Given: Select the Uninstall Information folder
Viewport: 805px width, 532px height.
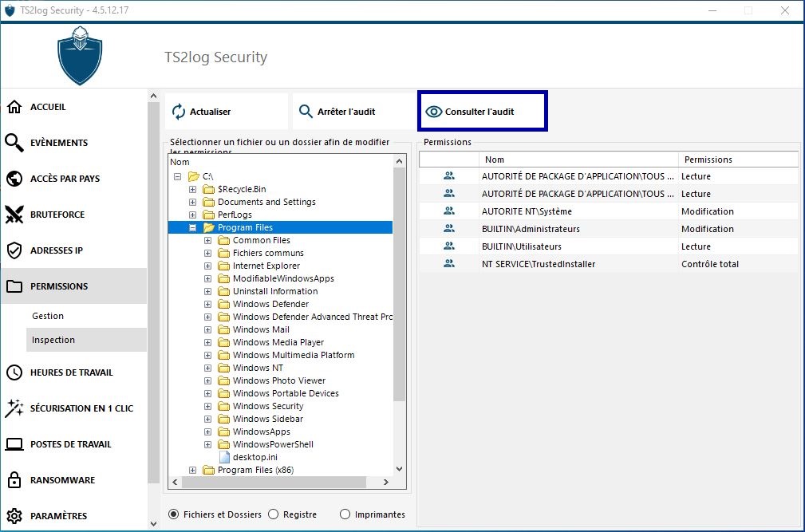Looking at the screenshot, I should [275, 291].
